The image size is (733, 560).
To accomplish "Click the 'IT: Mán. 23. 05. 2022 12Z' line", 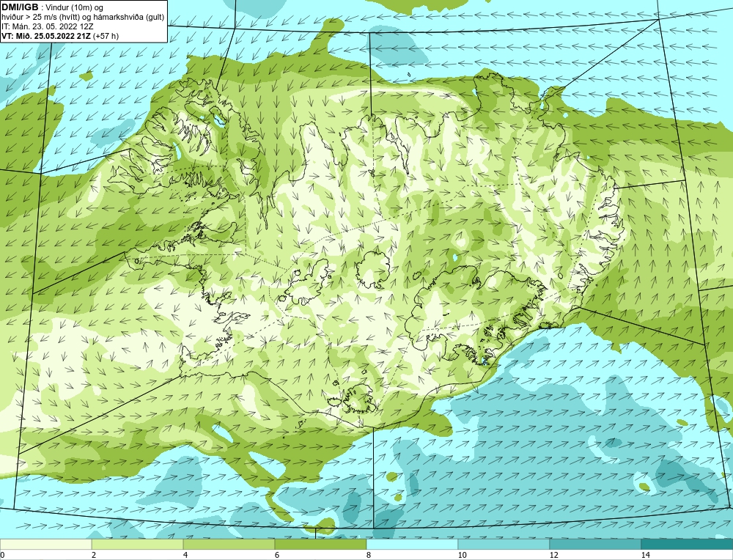I will [48, 26].
